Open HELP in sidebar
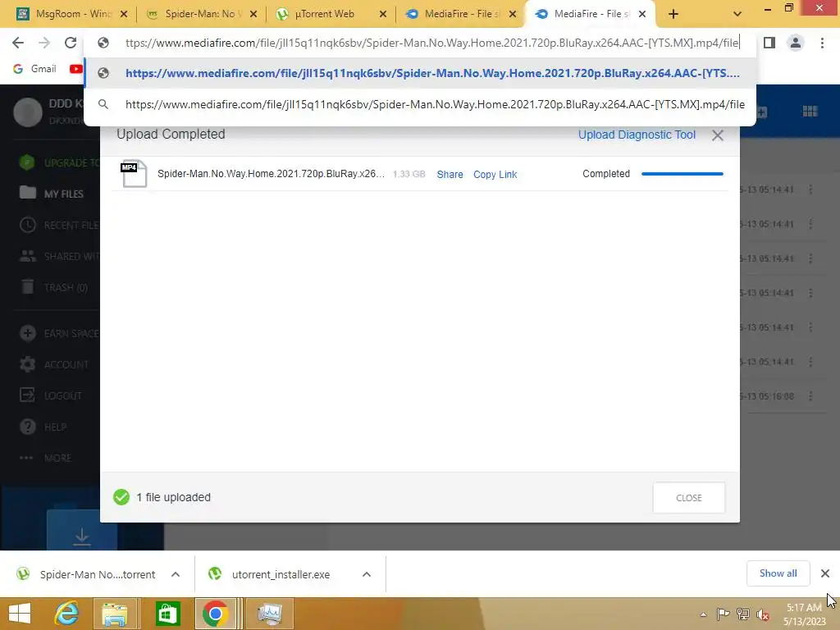Screen dimensions: 840x630 pyautogui.click(x=43, y=427)
